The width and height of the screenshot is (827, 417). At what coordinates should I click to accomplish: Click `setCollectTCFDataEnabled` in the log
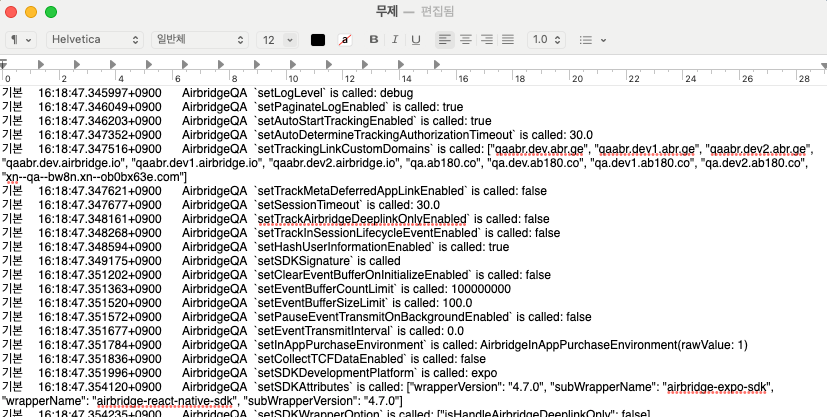330,359
